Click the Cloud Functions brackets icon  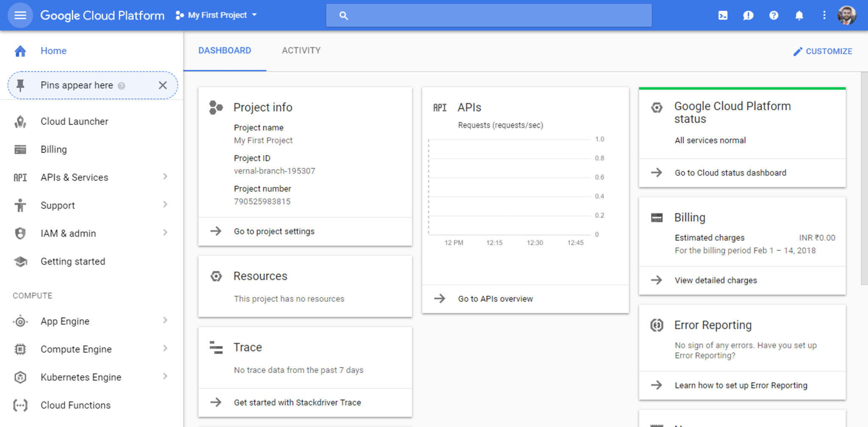(x=20, y=405)
